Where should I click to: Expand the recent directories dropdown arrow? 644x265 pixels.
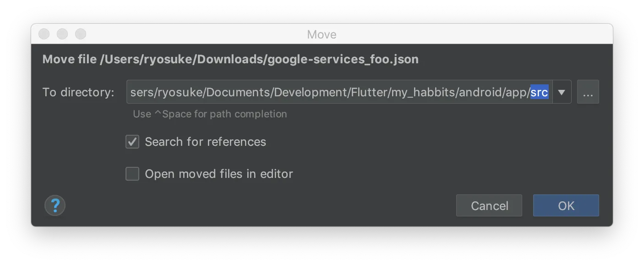[562, 92]
